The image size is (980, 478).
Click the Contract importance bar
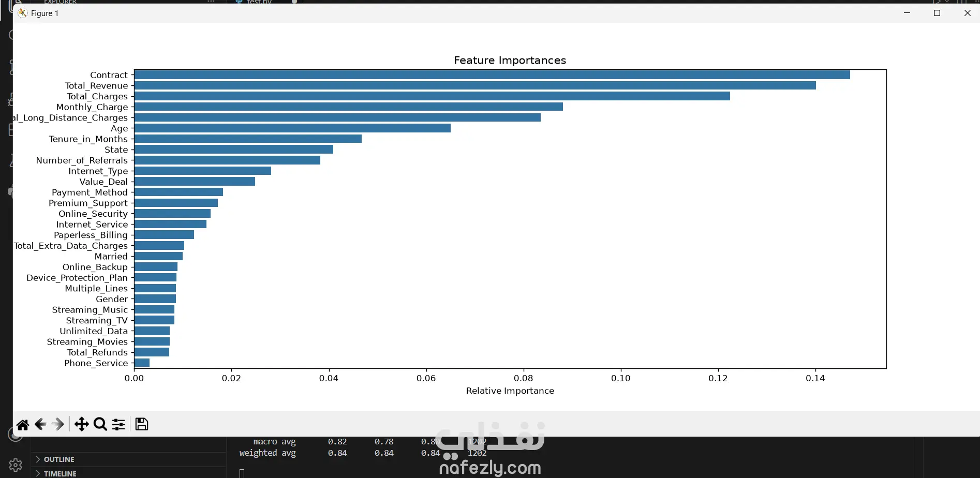pos(492,74)
